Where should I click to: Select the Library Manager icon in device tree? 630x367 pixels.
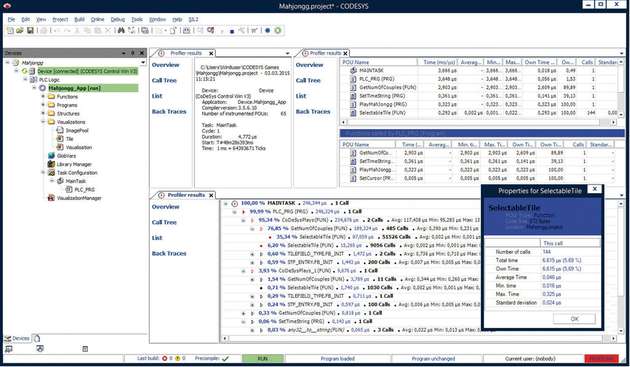pyautogui.click(x=51, y=164)
